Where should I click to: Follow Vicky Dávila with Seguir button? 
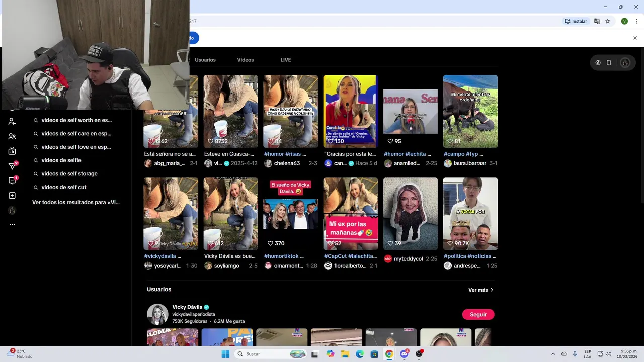(x=478, y=314)
